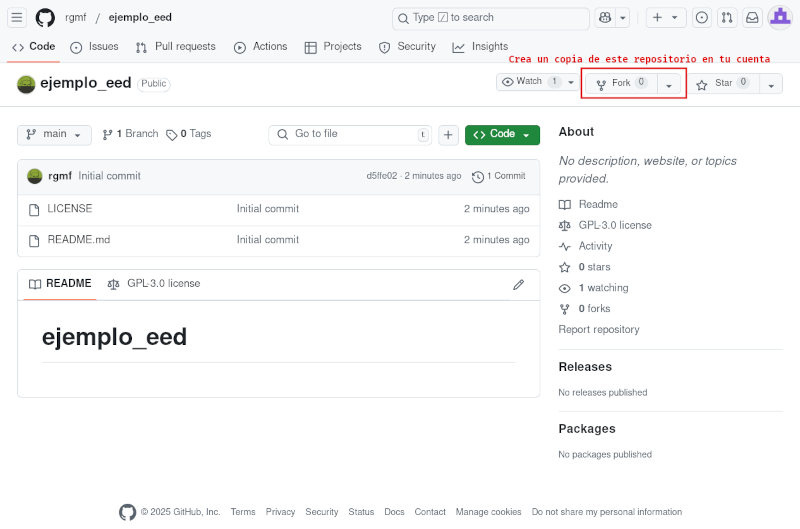This screenshot has width=800, height=529.
Task: Expand the Star lists dropdown arrow
Action: (x=771, y=84)
